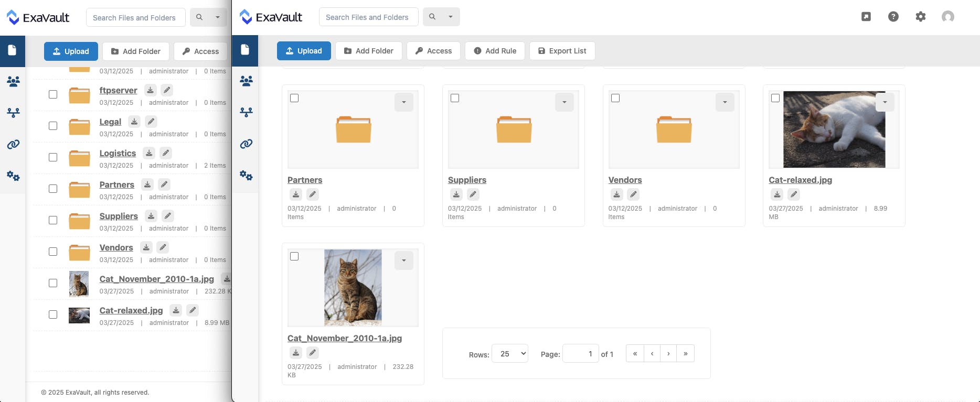Viewport: 980px width, 402px height.
Task: Click the edit pencil for Vendors in the left window
Action: pyautogui.click(x=163, y=247)
